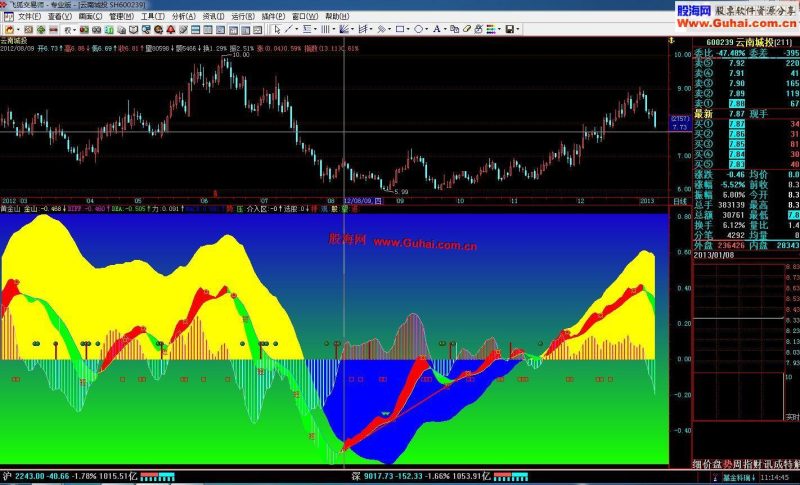Expand the fan lines dropdown arrow
Screen dimensions: 800x485
(x=353, y=30)
